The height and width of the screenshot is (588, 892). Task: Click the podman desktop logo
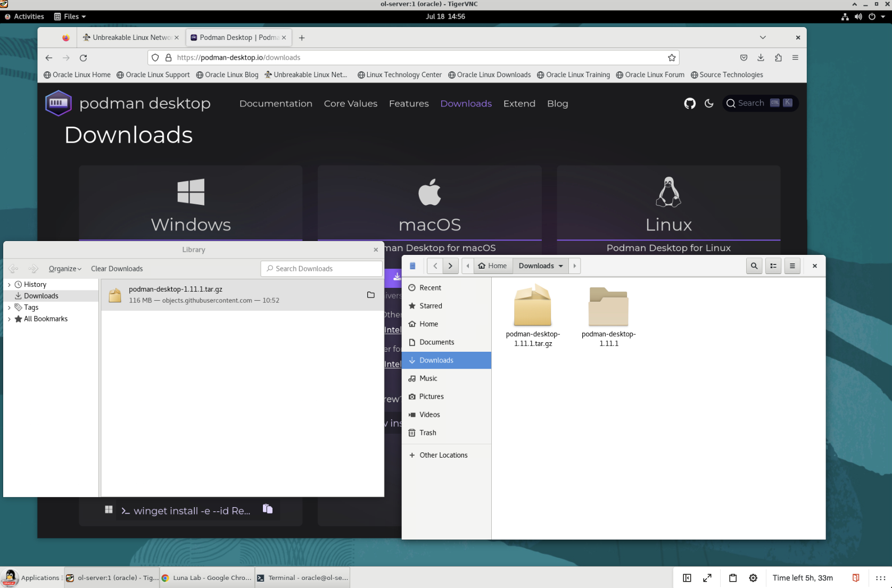59,103
